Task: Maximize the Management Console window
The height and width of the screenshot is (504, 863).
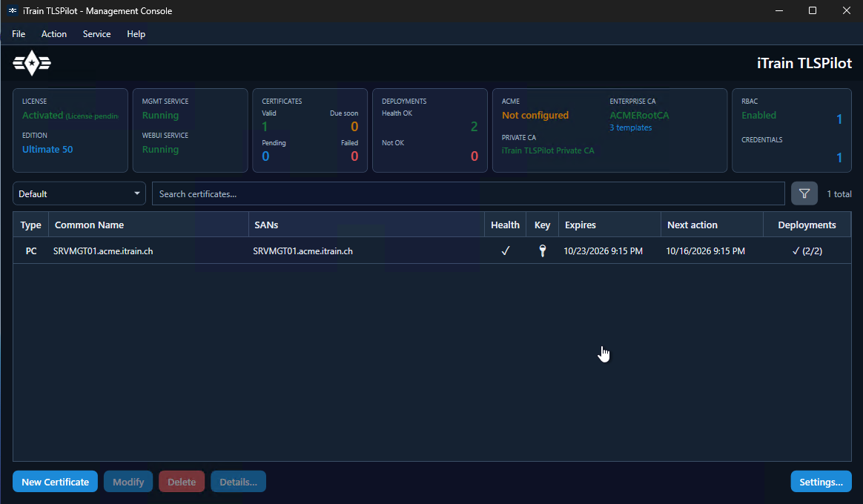Action: (813, 10)
